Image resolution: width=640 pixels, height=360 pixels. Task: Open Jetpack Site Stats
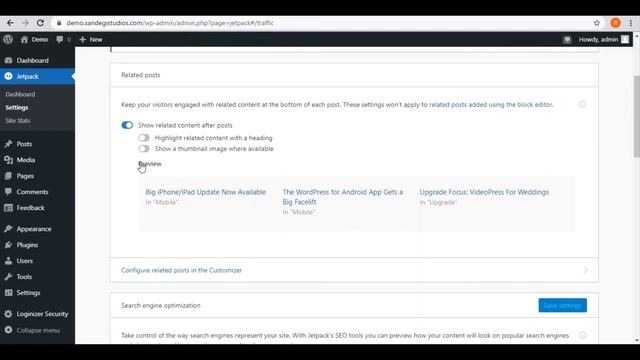(18, 120)
